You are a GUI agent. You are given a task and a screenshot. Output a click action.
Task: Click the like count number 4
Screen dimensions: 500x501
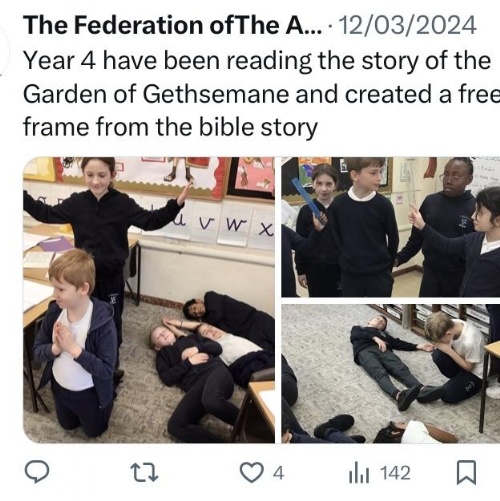(278, 473)
